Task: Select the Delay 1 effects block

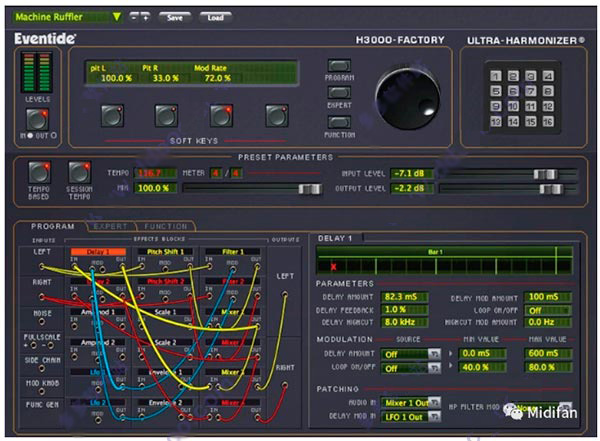Action: pyautogui.click(x=98, y=252)
